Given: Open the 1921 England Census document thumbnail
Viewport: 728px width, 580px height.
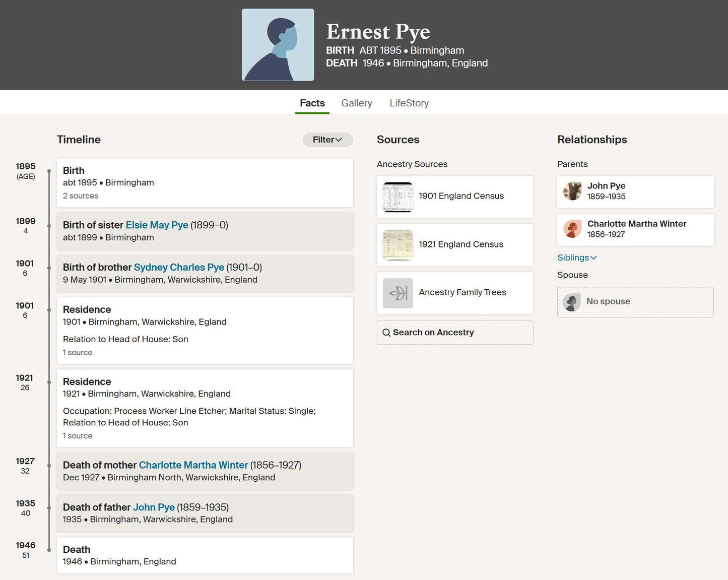Looking at the screenshot, I should coord(398,245).
